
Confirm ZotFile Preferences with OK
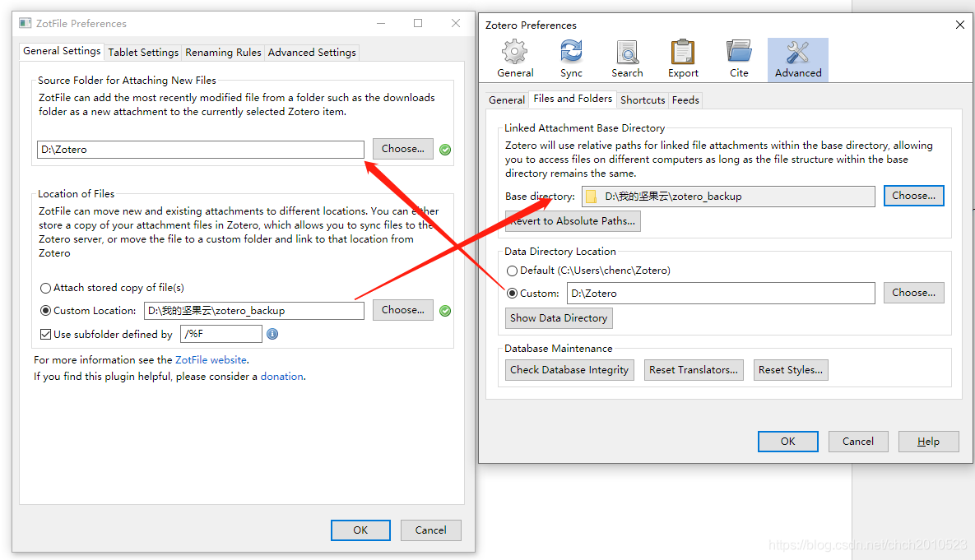pos(360,530)
